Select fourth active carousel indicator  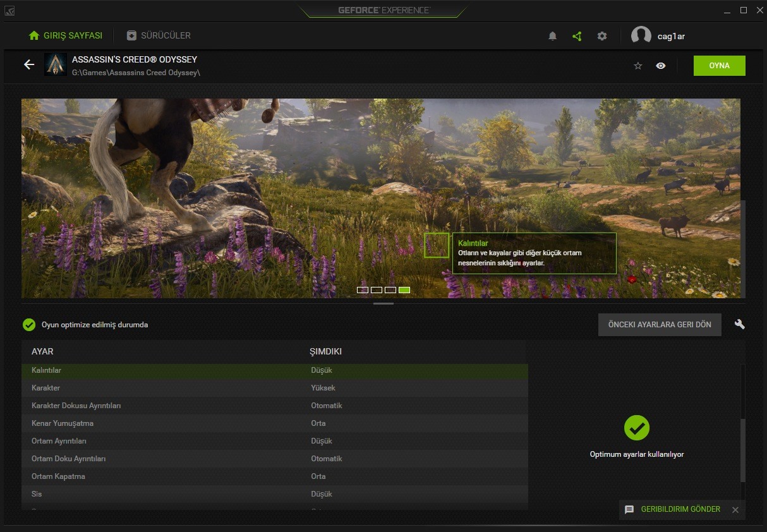404,290
